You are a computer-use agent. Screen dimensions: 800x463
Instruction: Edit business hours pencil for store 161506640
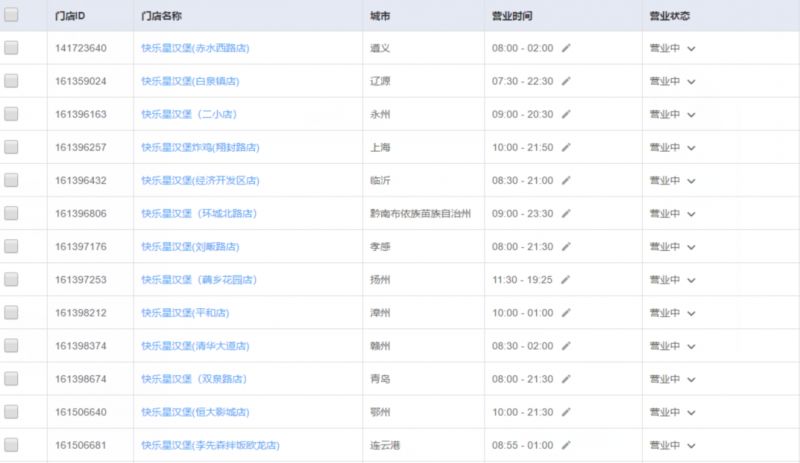(566, 412)
